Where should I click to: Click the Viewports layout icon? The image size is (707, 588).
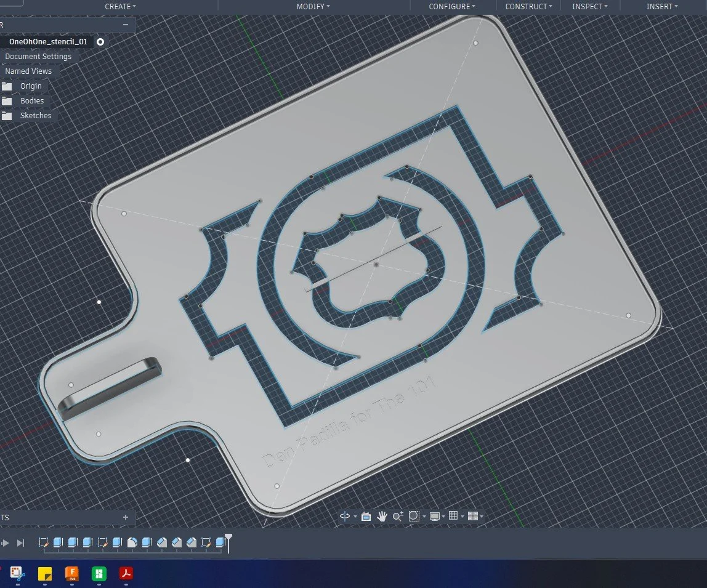click(x=473, y=517)
